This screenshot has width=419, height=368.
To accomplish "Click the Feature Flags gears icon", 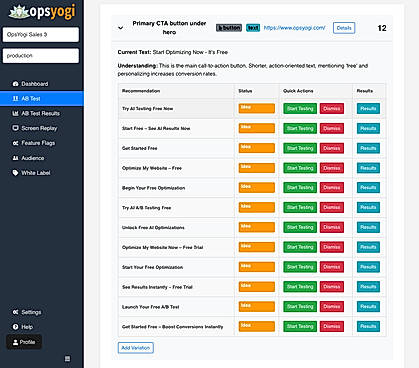I will click(x=15, y=143).
